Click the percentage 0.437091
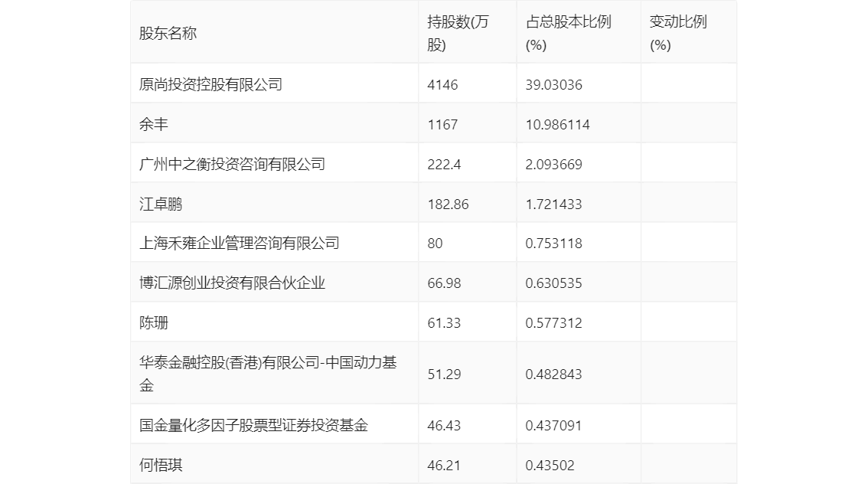This screenshot has height=484, width=868. [x=553, y=425]
